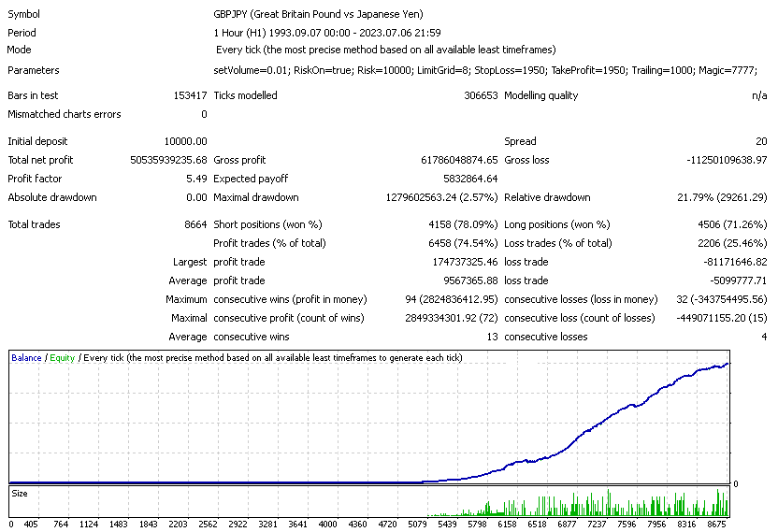Click Relative drawdown value 21.79% (29261.29)
This screenshot has height=532, width=778.
tap(722, 197)
